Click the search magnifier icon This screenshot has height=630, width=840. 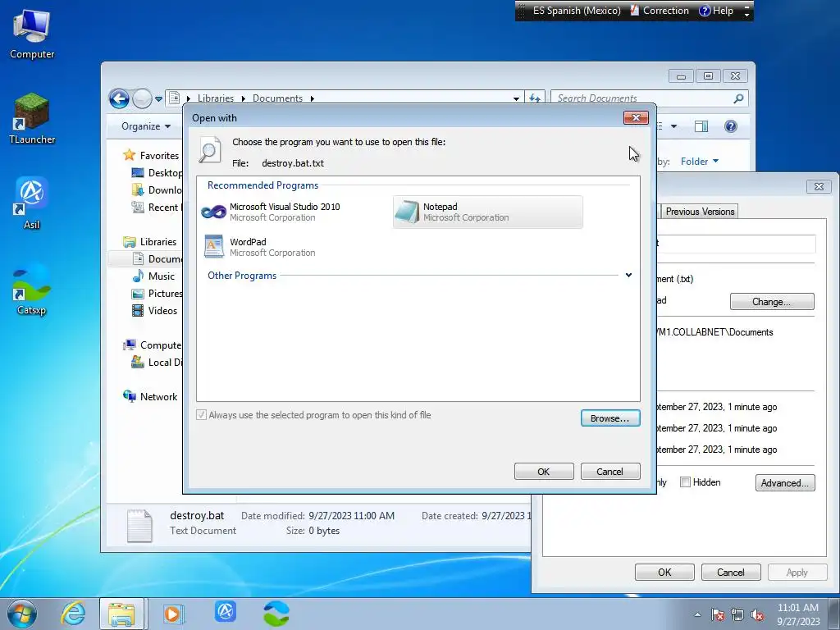[738, 98]
